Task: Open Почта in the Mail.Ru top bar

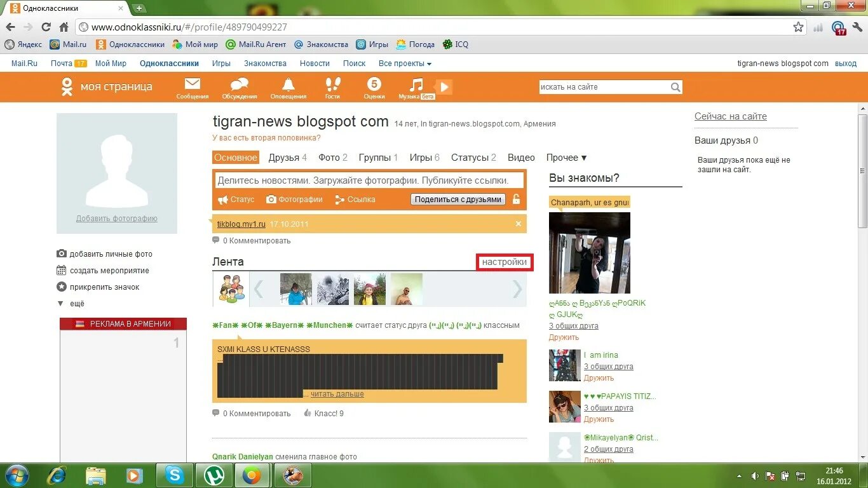Action: point(62,64)
